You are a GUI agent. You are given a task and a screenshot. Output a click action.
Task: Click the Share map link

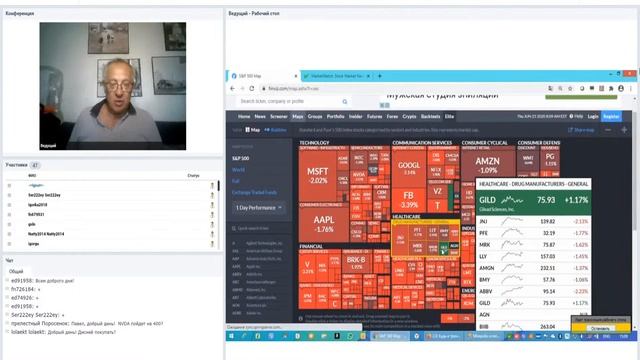[x=581, y=130]
